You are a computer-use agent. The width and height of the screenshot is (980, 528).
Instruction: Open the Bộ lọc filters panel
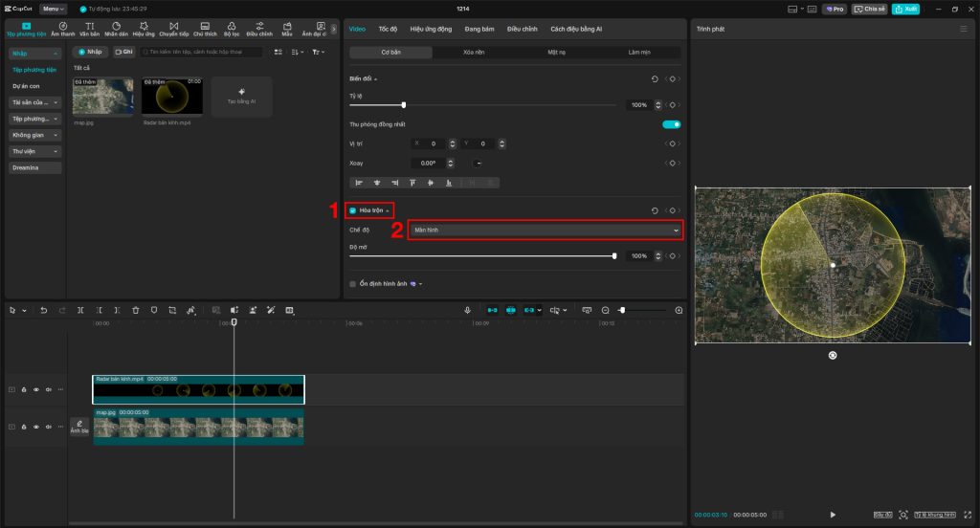(x=232, y=29)
